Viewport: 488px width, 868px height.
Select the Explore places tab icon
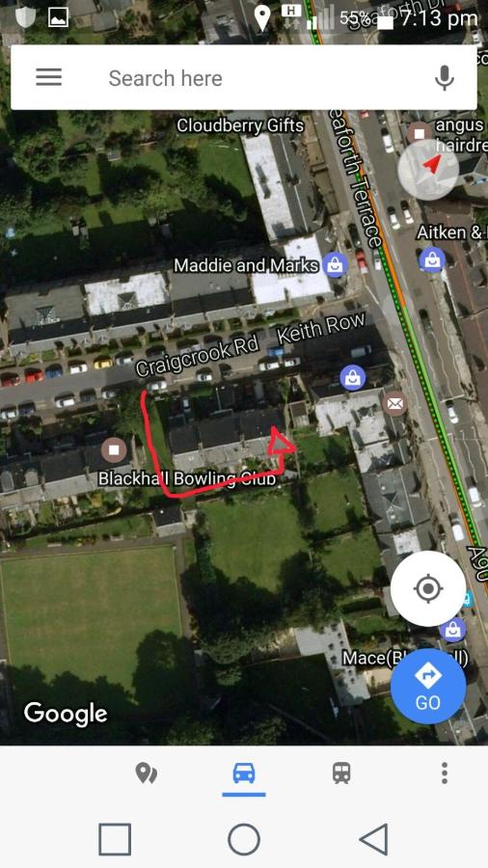(x=146, y=773)
